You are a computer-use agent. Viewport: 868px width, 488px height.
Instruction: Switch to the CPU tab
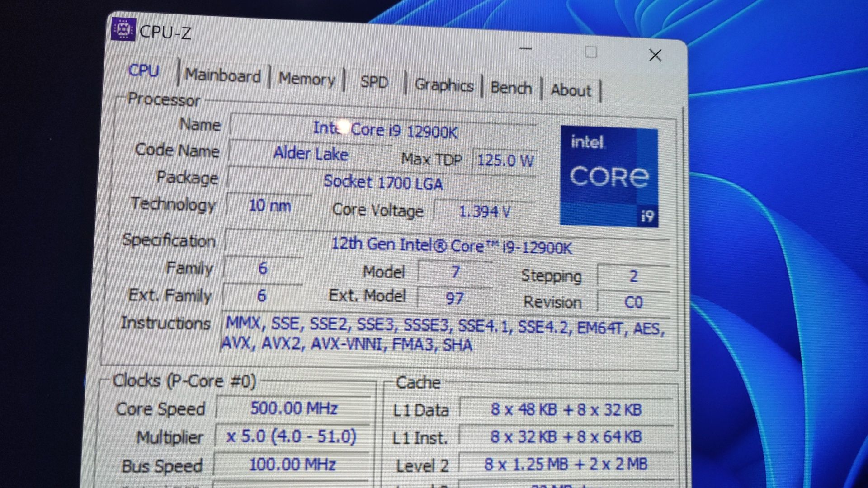click(144, 70)
